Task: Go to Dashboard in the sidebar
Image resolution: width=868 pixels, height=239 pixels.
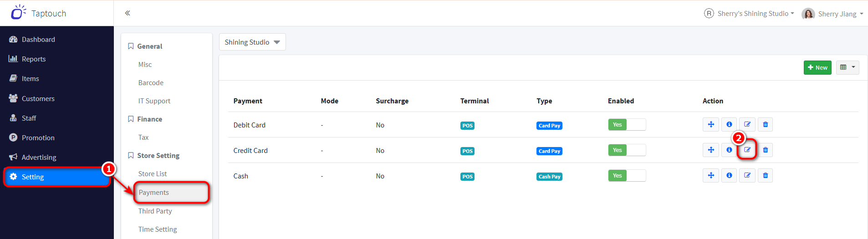Action: tap(38, 40)
